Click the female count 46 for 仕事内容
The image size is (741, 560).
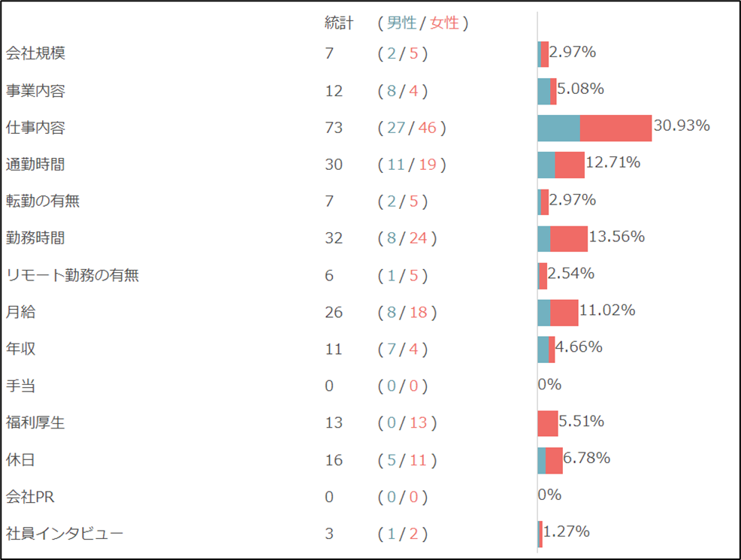pyautogui.click(x=428, y=128)
